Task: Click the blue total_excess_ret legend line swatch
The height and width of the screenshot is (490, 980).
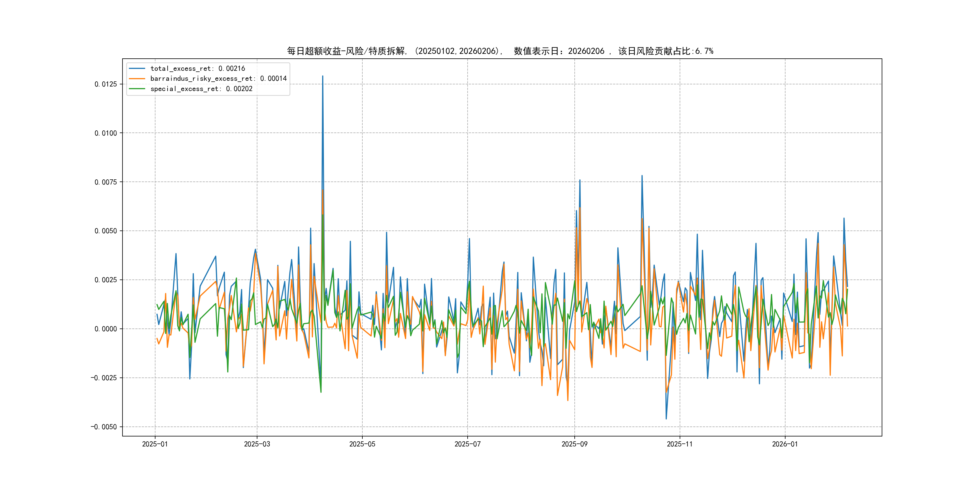Action: [137, 68]
